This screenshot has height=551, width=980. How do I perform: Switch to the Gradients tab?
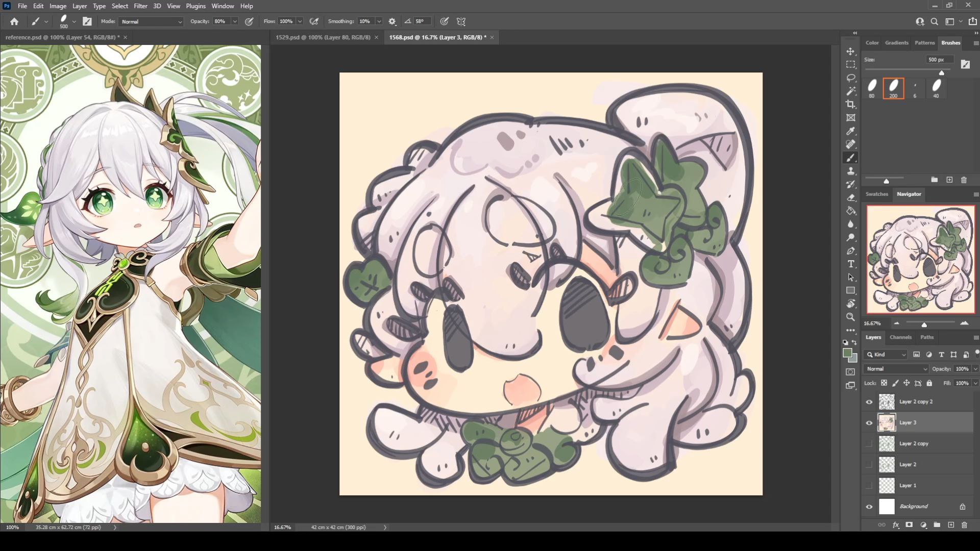point(896,43)
